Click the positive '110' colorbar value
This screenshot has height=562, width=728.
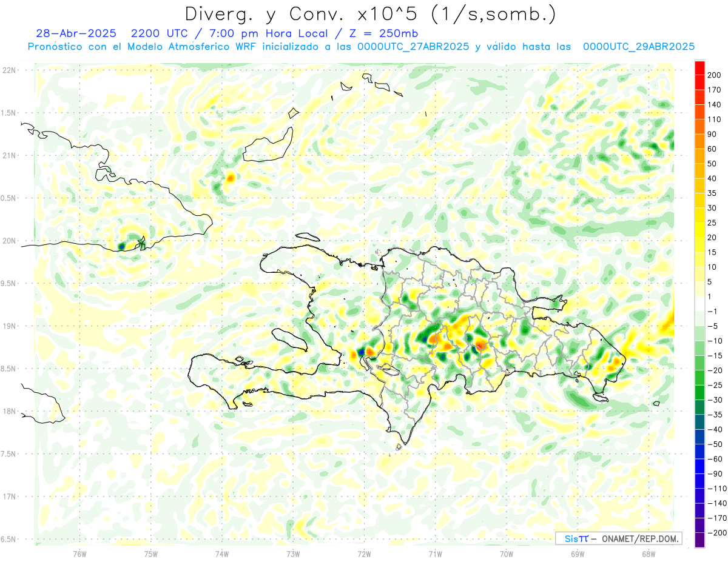click(714, 119)
